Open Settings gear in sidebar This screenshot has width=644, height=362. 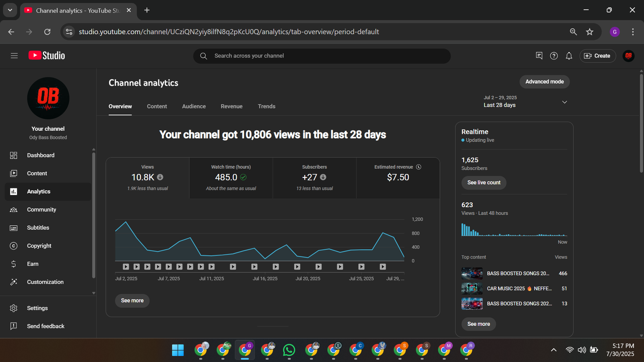[14, 308]
